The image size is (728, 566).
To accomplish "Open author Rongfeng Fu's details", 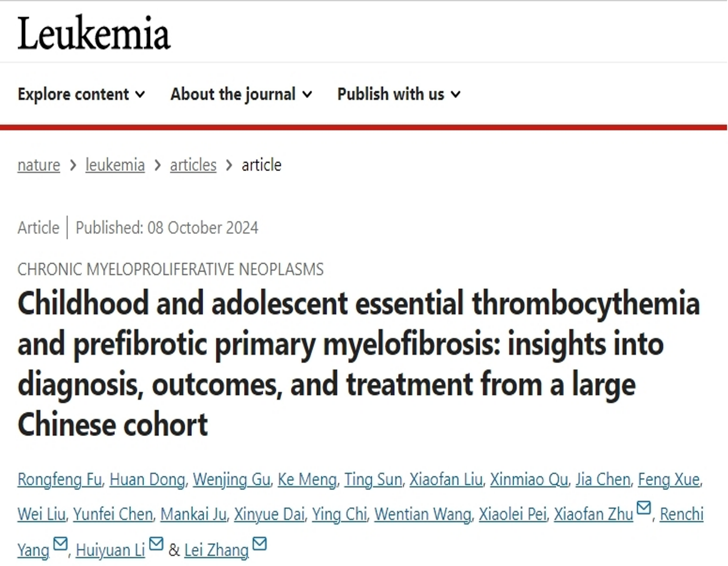I will (60, 480).
